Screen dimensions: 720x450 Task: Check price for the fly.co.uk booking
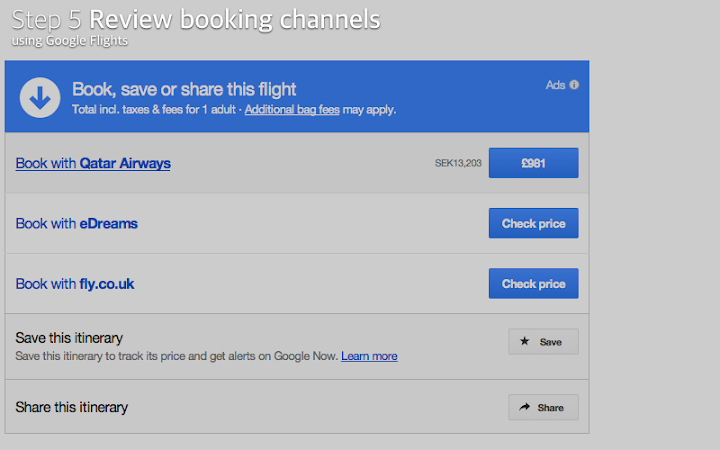(533, 284)
